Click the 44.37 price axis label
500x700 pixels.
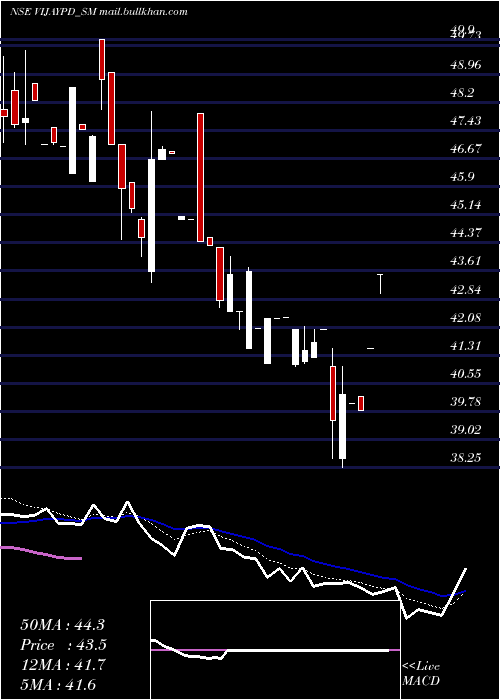click(466, 233)
